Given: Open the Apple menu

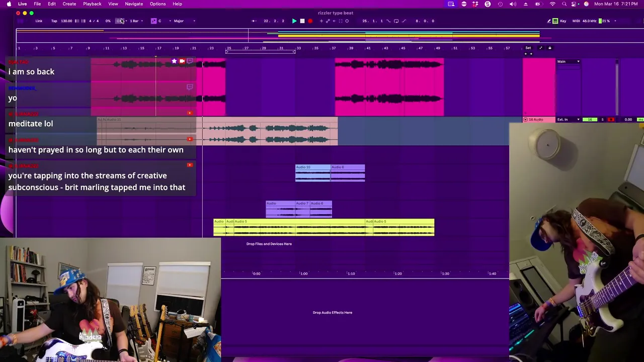Looking at the screenshot, I should click(9, 4).
